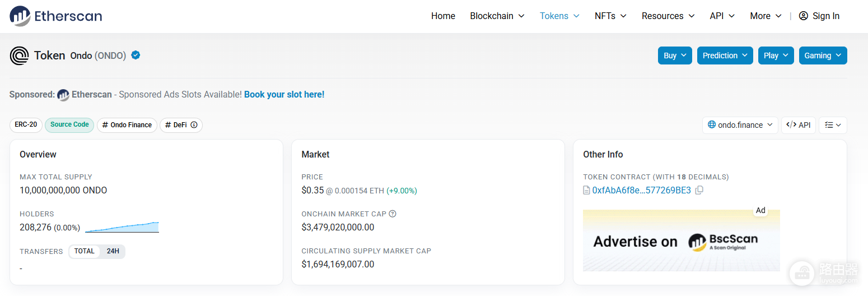Click the Sign In user icon
The image size is (868, 296).
(804, 16)
